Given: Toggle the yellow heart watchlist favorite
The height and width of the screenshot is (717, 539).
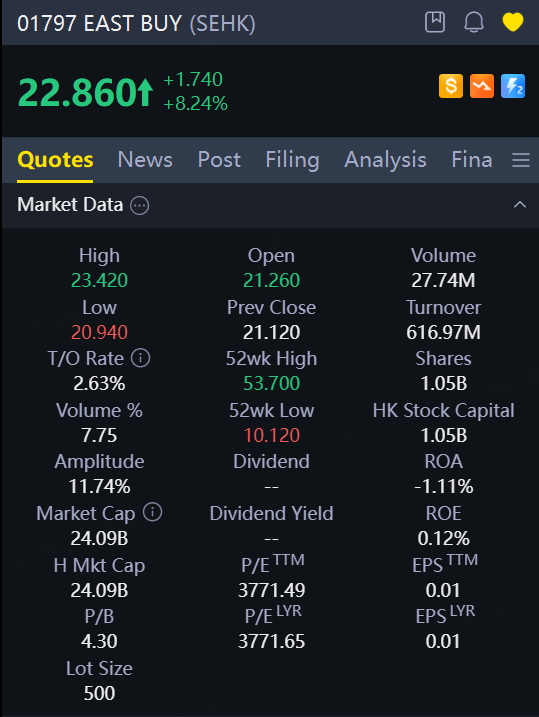Looking at the screenshot, I should (x=512, y=22).
